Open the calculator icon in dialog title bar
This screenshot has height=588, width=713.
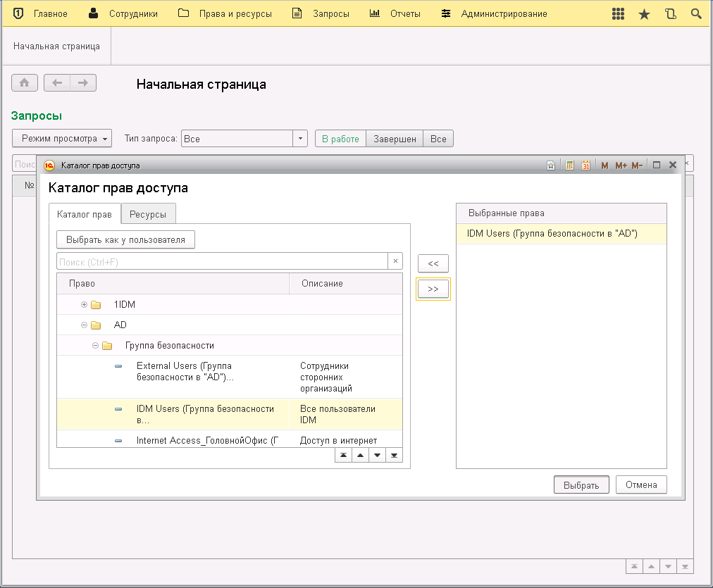[x=569, y=165]
